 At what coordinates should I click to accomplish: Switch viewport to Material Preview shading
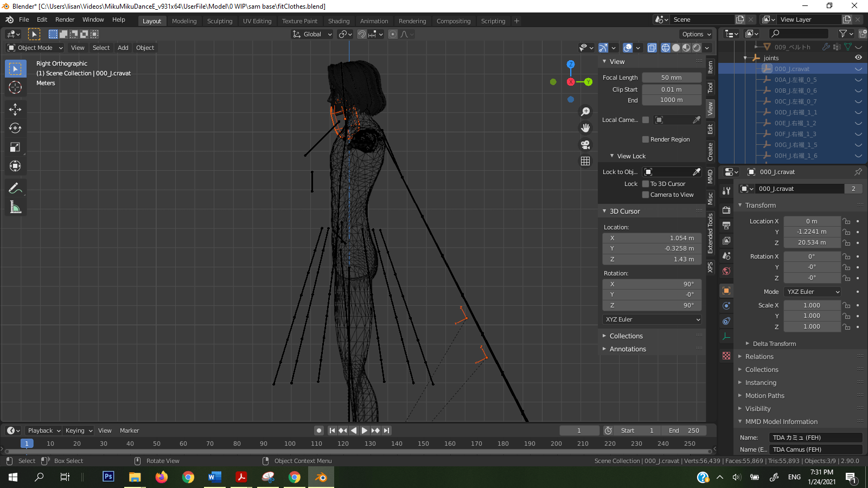685,48
